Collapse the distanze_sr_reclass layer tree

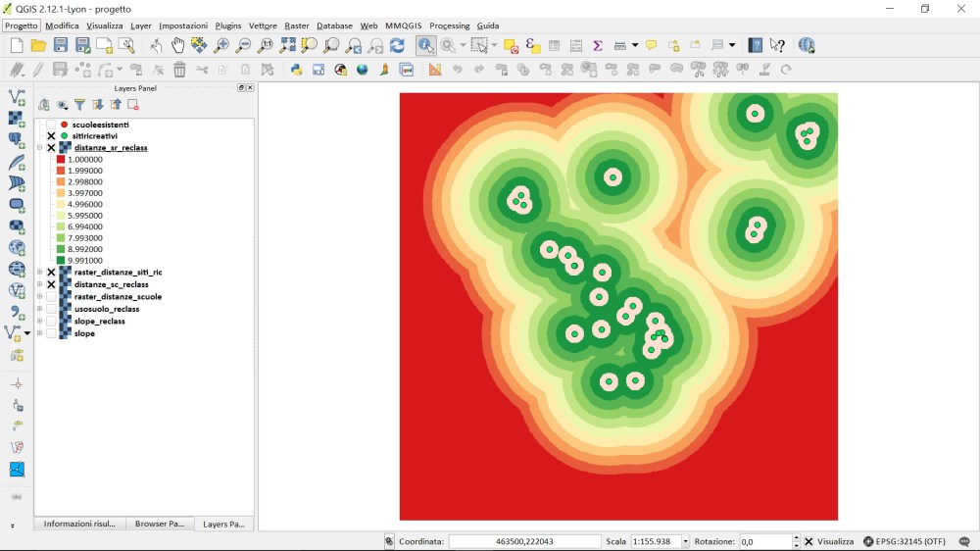pyautogui.click(x=40, y=148)
